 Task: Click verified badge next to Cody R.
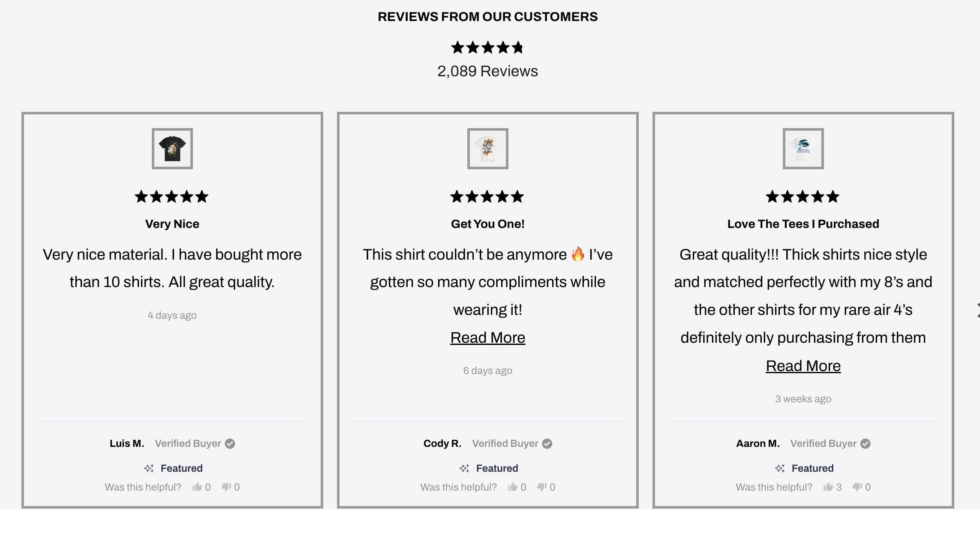(x=547, y=443)
